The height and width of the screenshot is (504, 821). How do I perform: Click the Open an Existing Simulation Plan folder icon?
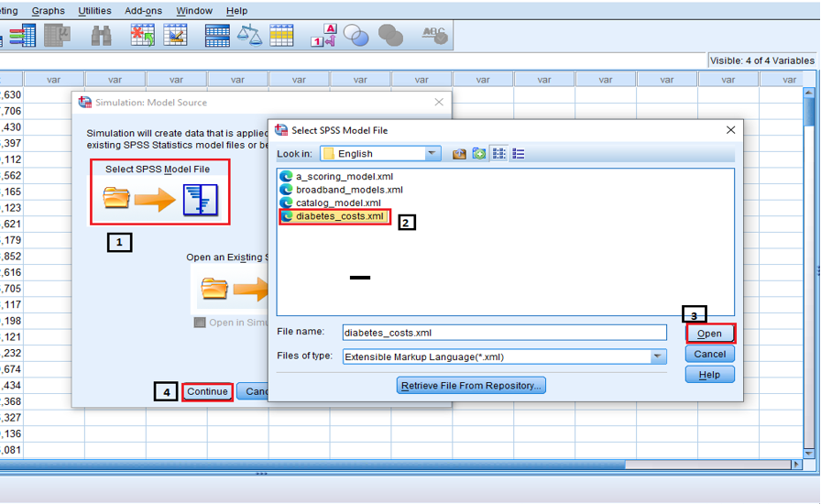214,289
